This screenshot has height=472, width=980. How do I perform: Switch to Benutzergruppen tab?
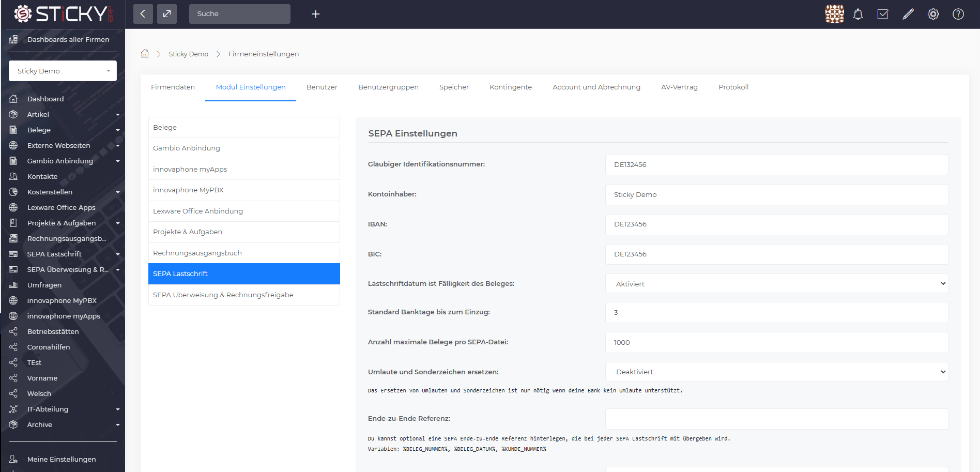[388, 87]
